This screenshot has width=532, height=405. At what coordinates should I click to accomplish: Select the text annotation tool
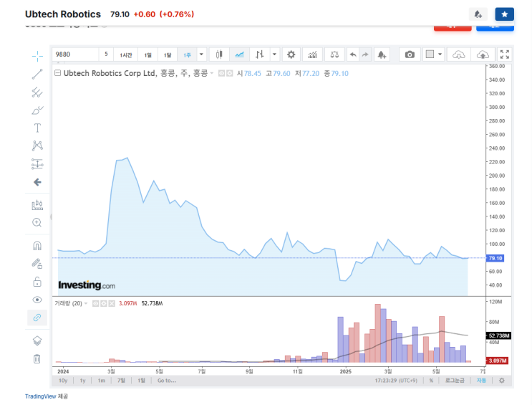(x=37, y=128)
